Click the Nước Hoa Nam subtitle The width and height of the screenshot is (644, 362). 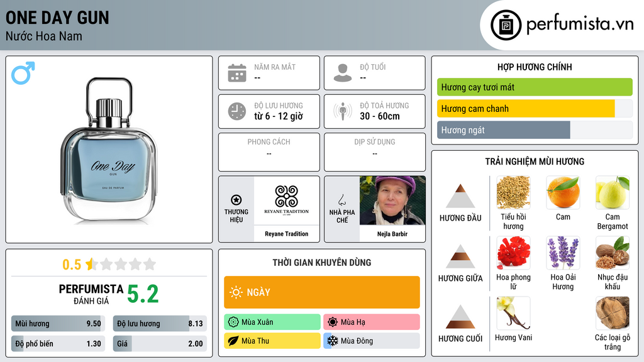(x=44, y=36)
